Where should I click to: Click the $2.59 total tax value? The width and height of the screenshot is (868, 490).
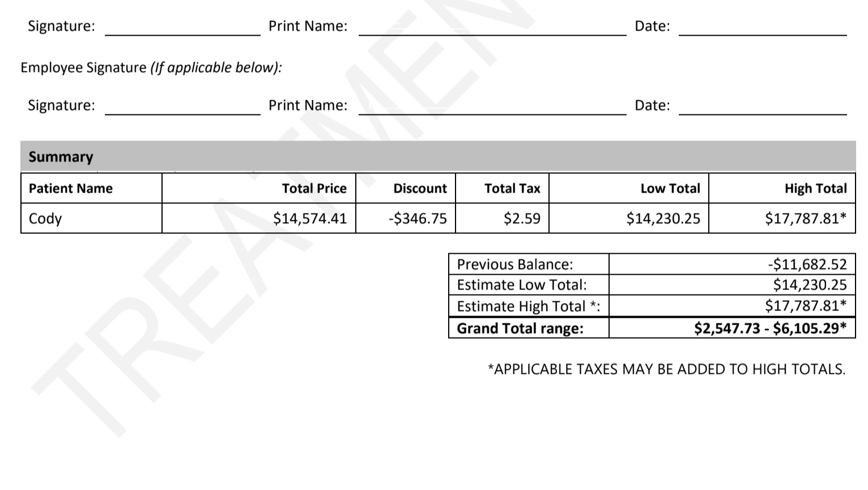coord(522,218)
